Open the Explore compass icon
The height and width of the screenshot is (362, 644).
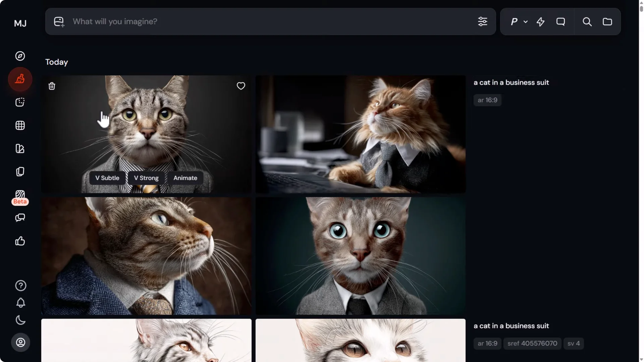[x=20, y=56]
